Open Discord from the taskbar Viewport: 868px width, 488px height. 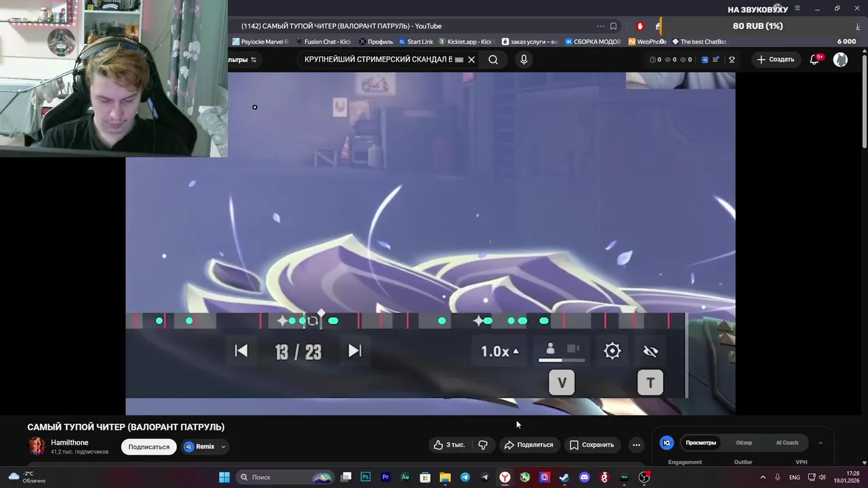tap(585, 478)
